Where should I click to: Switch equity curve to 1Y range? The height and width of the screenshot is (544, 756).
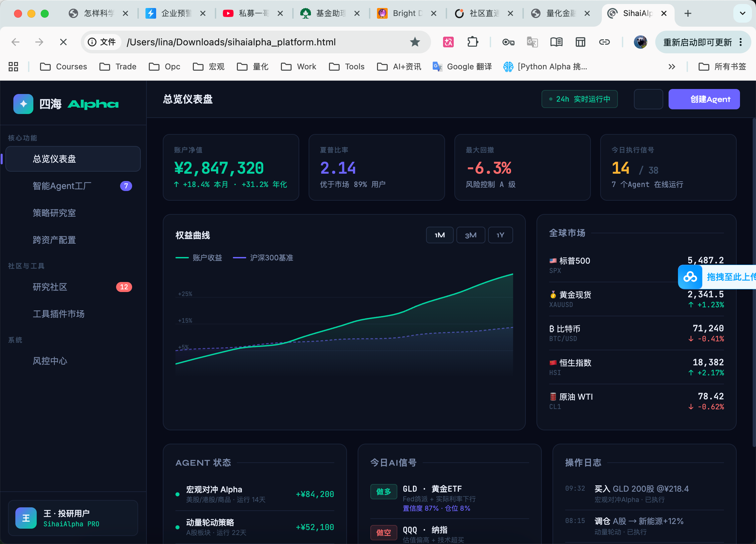pos(500,235)
